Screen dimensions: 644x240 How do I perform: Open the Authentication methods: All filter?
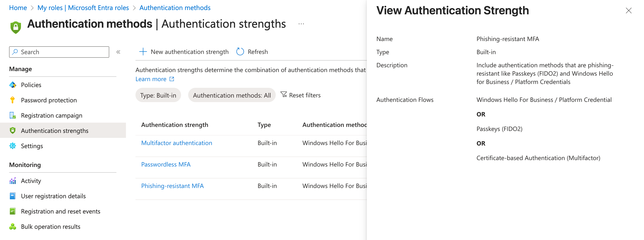point(232,95)
